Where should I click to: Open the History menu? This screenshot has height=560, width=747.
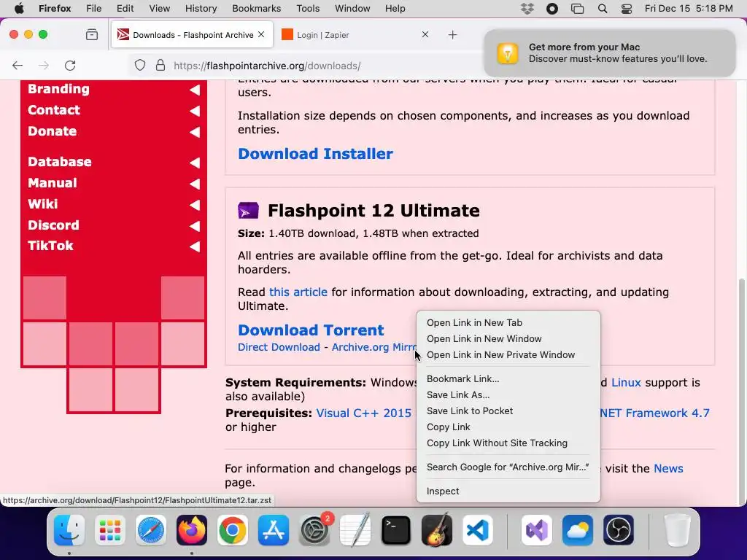(201, 8)
